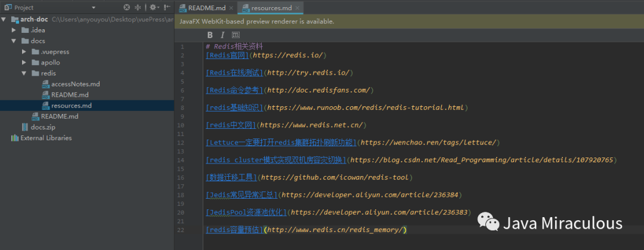Click the [redis基础知识] link text

pos(234,108)
